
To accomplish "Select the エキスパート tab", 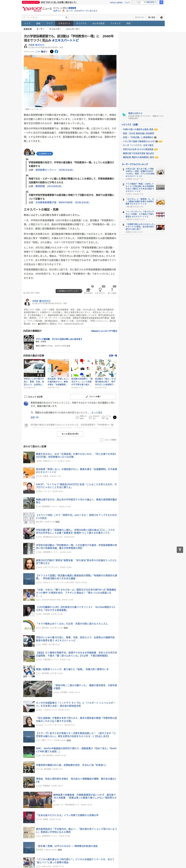I will [64, 24].
